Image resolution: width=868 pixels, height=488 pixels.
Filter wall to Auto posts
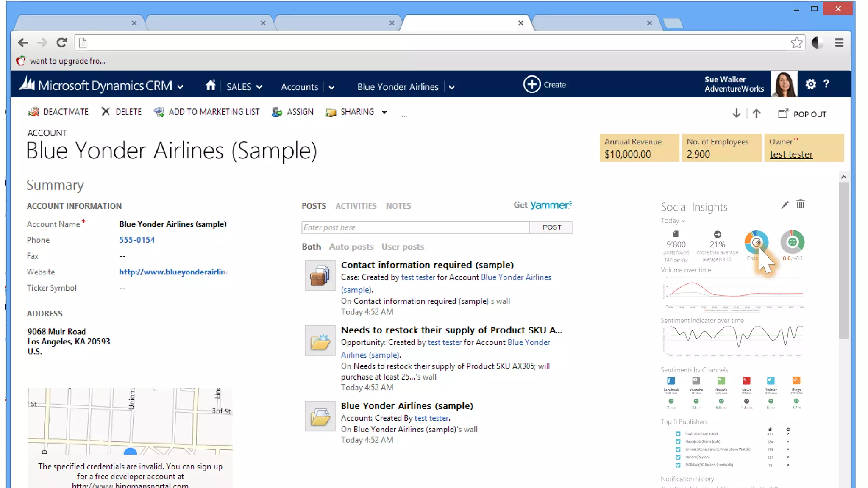[351, 247]
